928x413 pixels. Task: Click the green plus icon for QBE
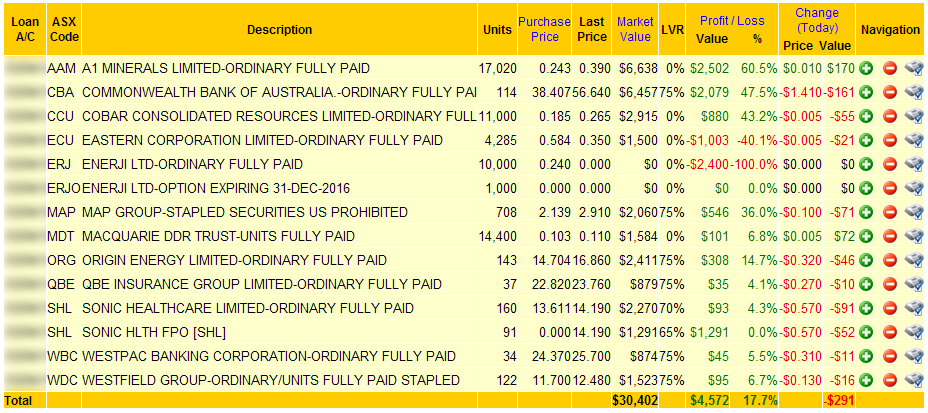click(x=868, y=285)
